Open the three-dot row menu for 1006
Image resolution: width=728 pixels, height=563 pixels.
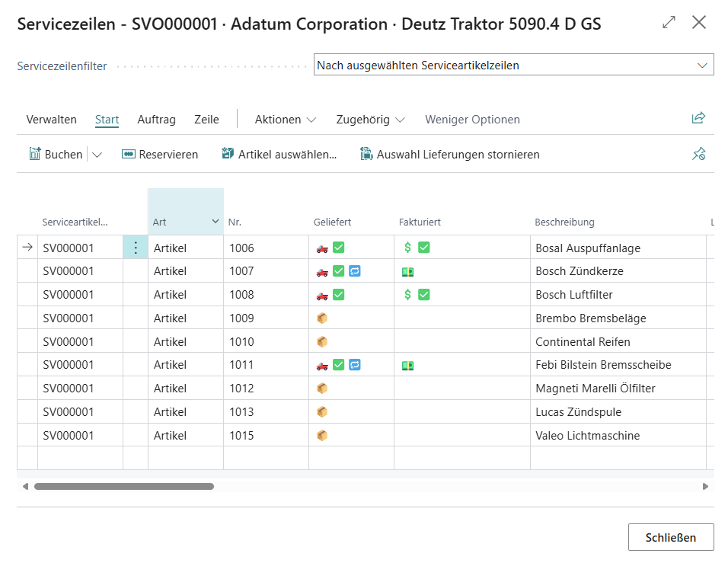(136, 248)
